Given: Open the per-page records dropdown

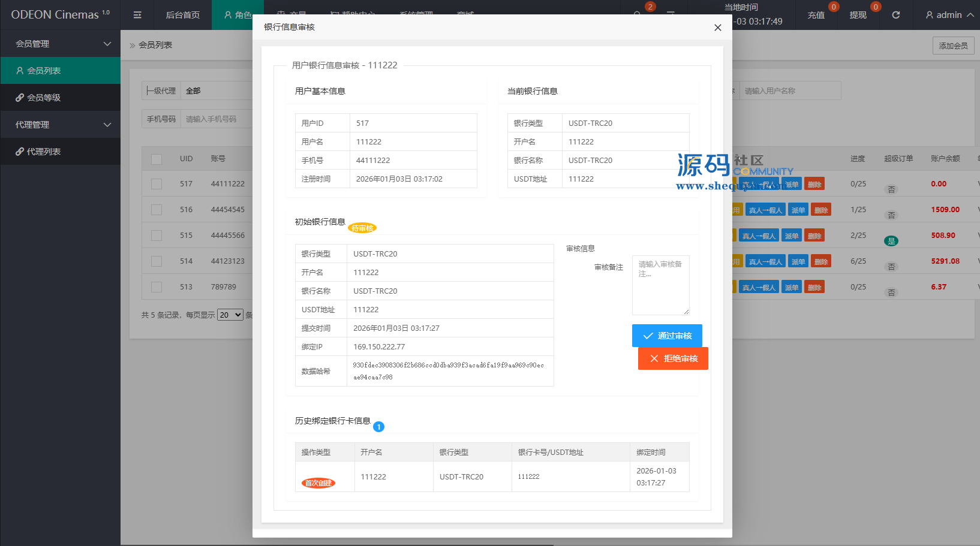Looking at the screenshot, I should (x=230, y=315).
